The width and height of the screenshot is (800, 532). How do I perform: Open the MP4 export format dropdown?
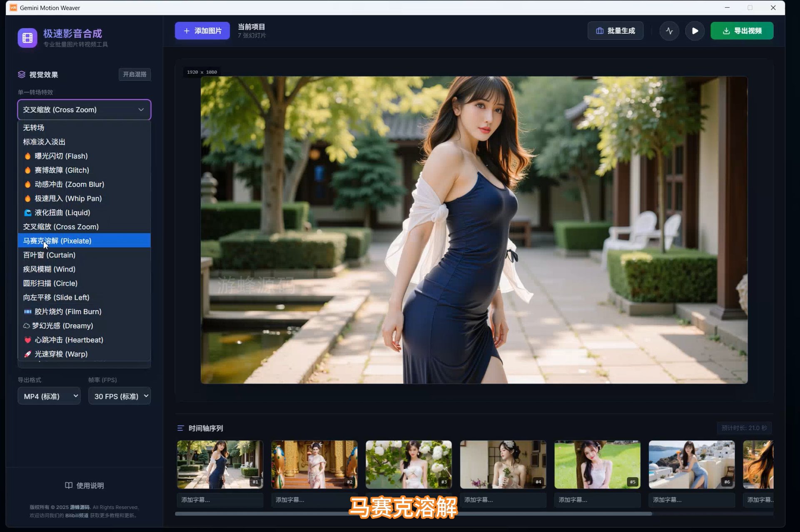49,396
